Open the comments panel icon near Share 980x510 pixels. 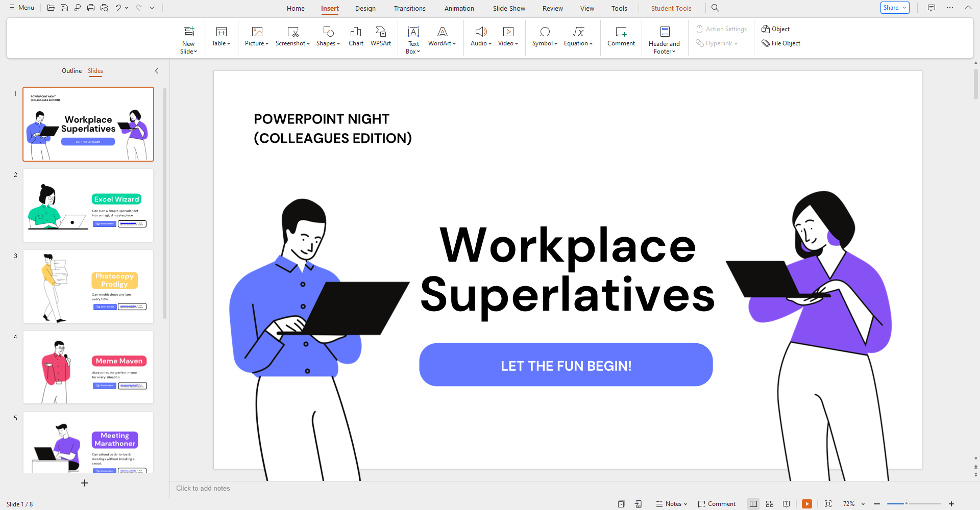(x=932, y=8)
